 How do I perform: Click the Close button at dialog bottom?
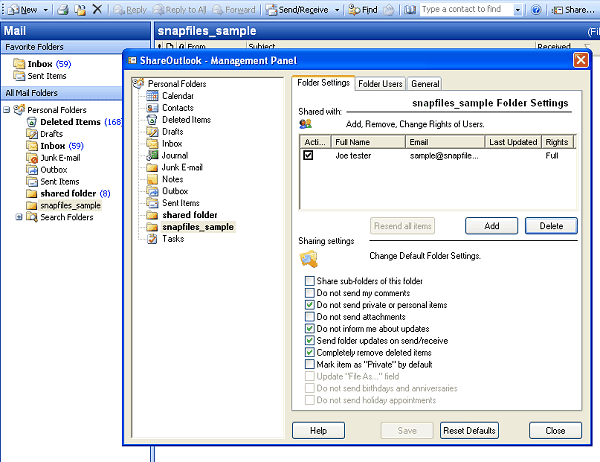click(x=555, y=431)
